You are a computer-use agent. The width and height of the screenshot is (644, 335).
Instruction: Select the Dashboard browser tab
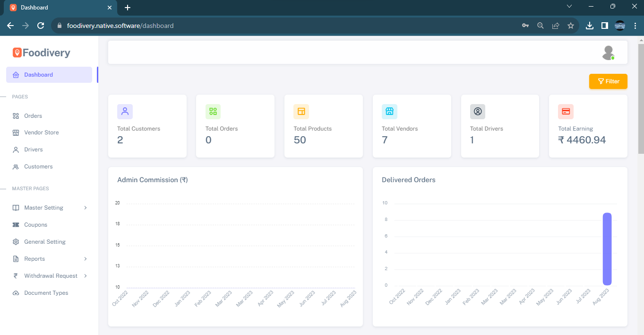60,8
